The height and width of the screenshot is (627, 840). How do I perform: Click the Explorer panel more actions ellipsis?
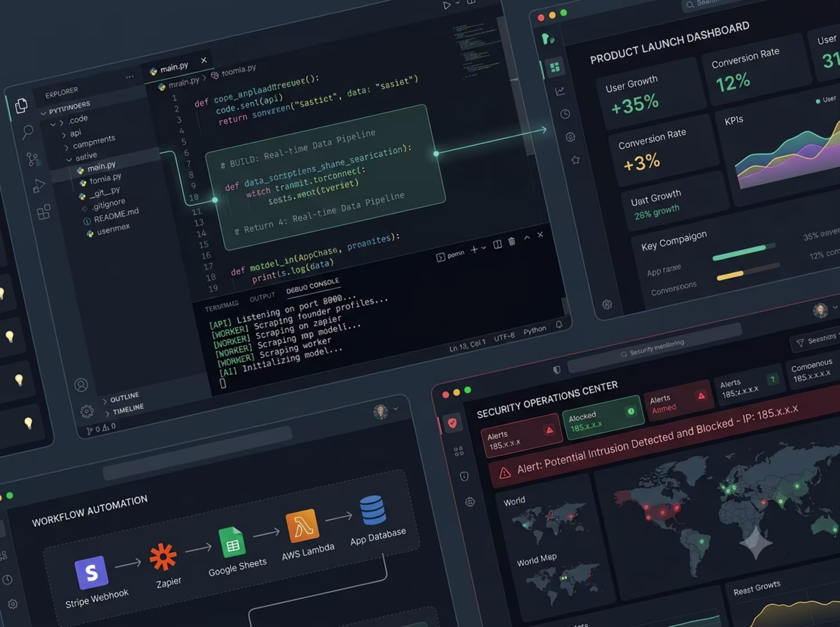(130, 76)
